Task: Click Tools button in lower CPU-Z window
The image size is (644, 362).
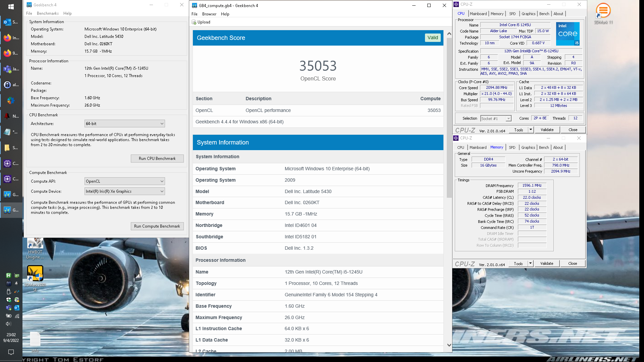Action: (x=518, y=263)
